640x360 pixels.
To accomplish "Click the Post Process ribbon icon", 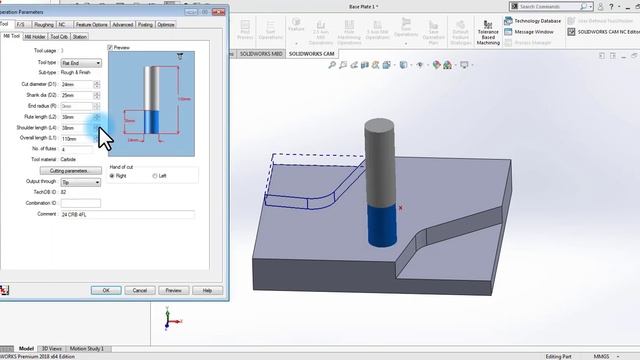I will tap(245, 30).
